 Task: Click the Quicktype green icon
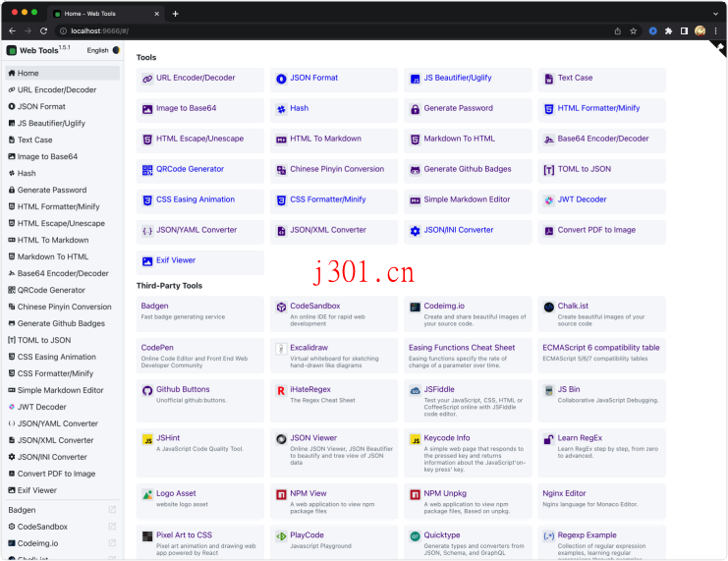[x=415, y=536]
